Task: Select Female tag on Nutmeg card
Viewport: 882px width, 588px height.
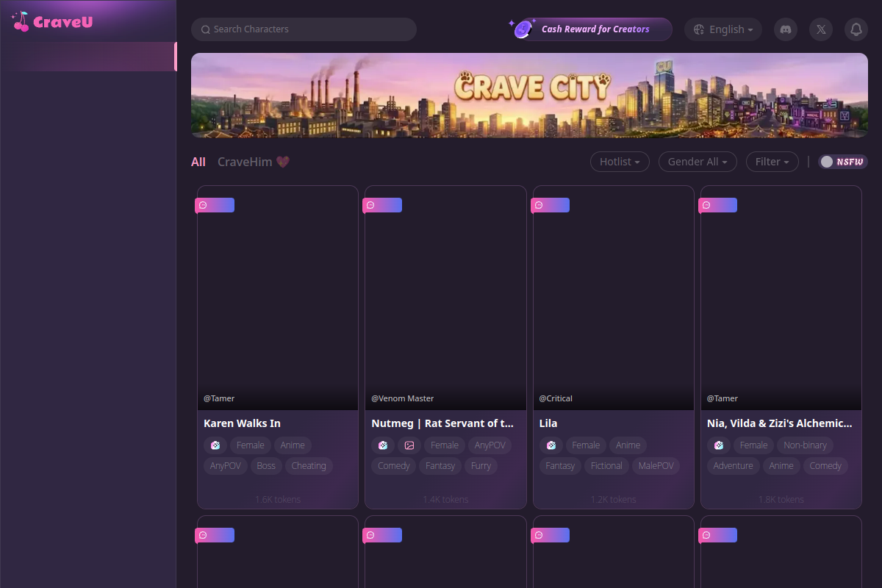Action: [x=445, y=445]
